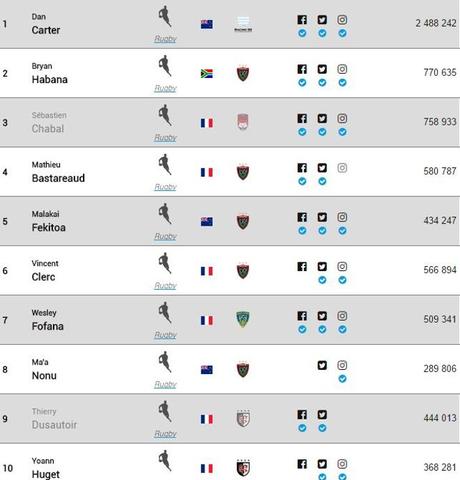Click Thierry Dusautoir's Facebook icon
Image resolution: width=460 pixels, height=480 pixels.
(302, 414)
